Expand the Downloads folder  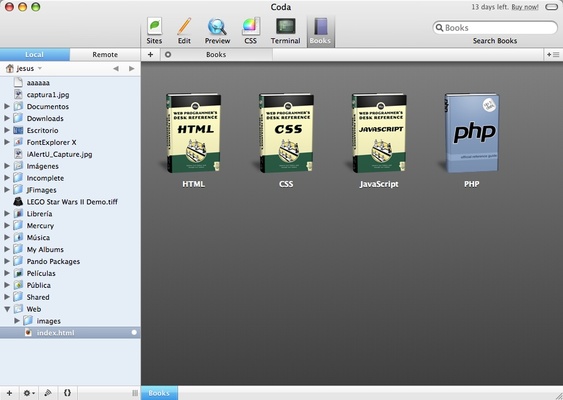coord(7,118)
